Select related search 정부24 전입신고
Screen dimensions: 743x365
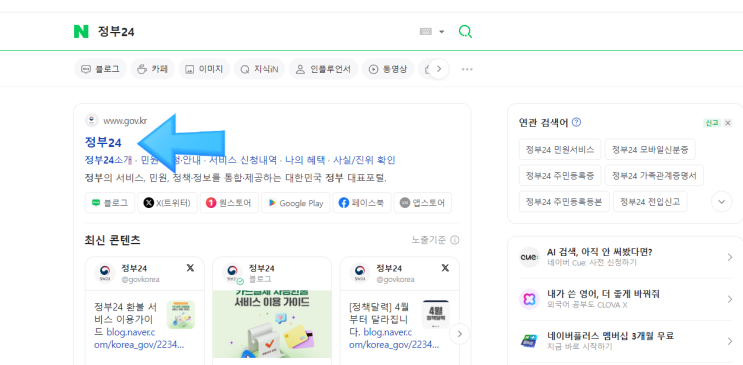coord(650,202)
